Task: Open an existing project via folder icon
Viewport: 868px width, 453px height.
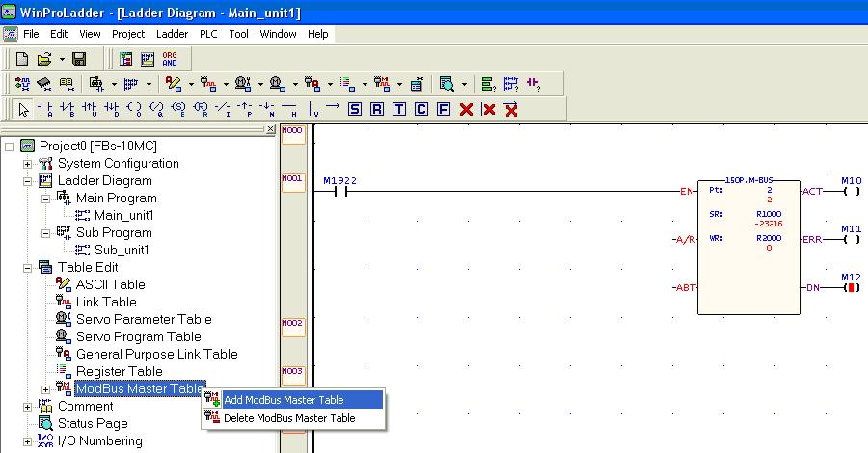Action: 44,59
